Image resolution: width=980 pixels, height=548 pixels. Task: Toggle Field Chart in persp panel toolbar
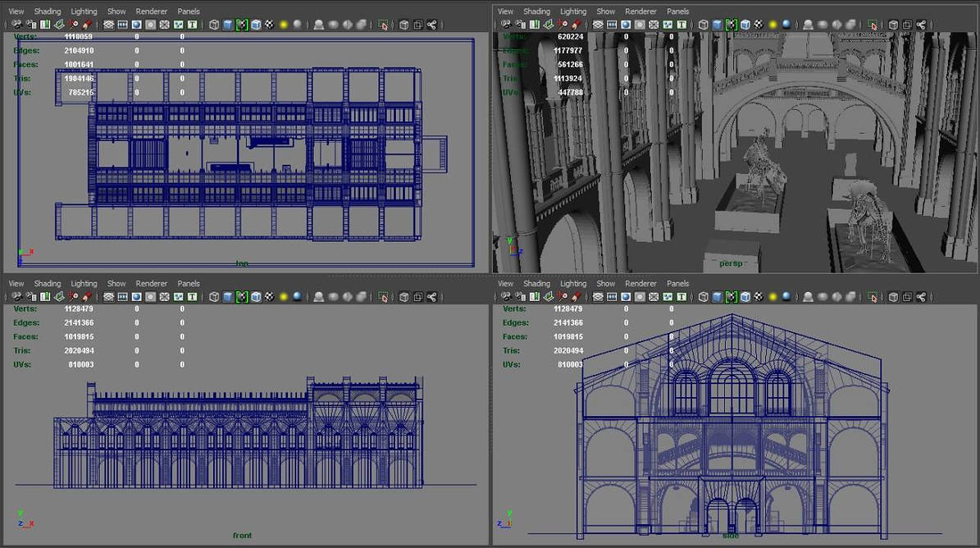tap(653, 25)
